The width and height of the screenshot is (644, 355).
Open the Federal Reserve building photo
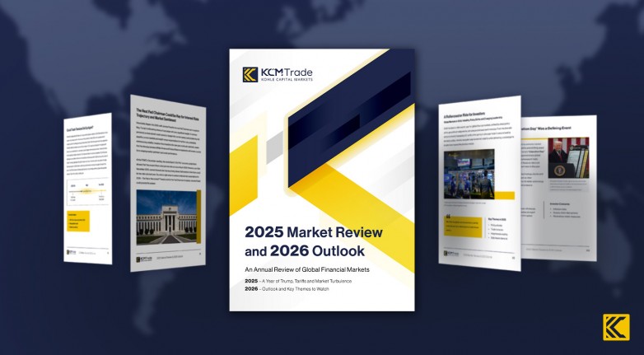(166, 217)
